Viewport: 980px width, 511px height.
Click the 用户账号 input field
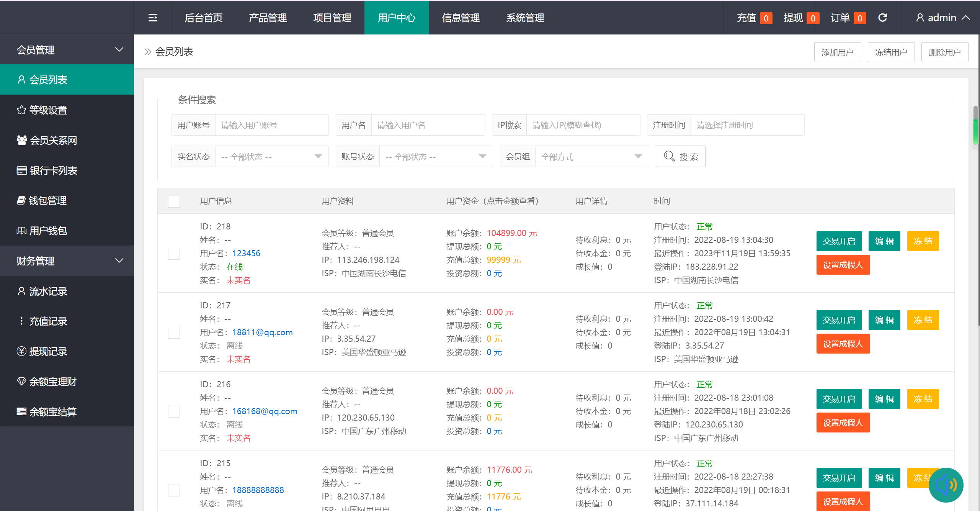click(x=271, y=125)
